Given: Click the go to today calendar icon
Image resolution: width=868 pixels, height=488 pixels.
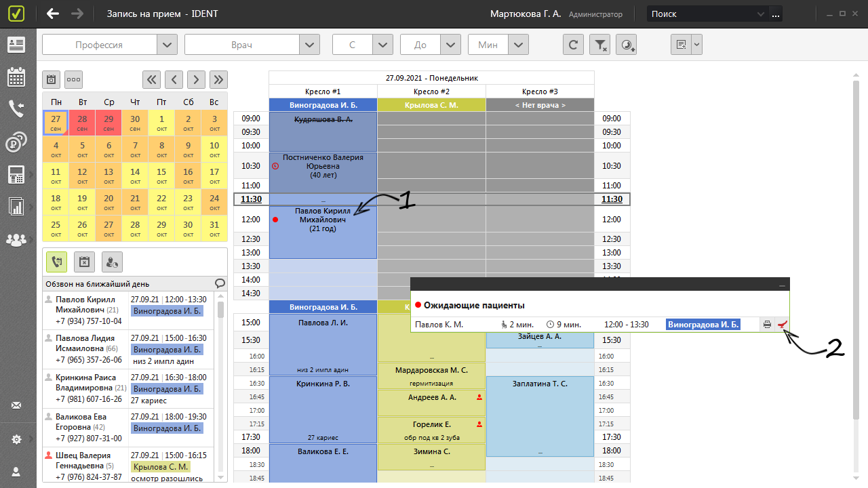Looking at the screenshot, I should (51, 79).
